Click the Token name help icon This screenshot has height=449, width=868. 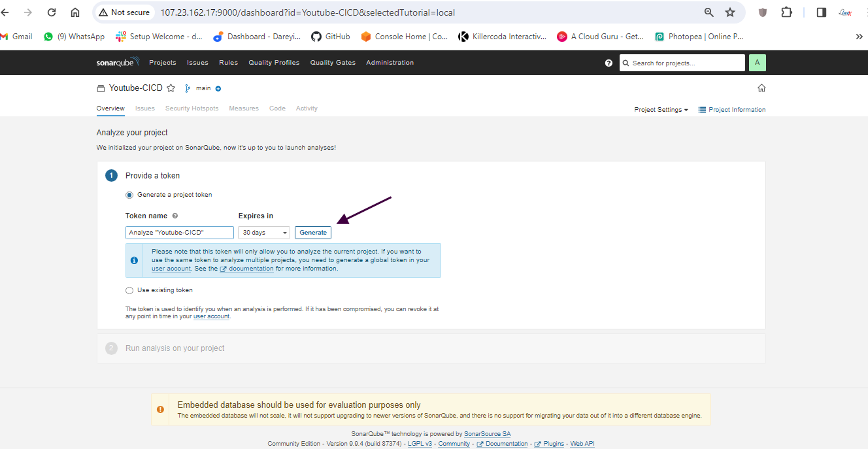(175, 216)
